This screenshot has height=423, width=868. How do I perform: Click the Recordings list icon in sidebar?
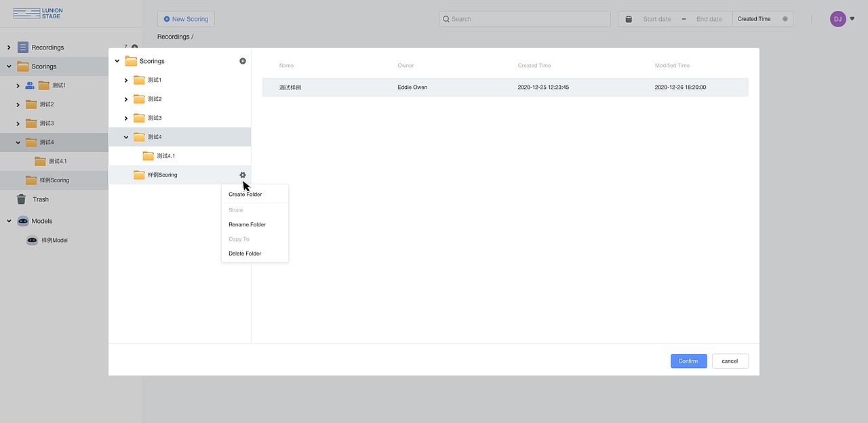coord(23,47)
